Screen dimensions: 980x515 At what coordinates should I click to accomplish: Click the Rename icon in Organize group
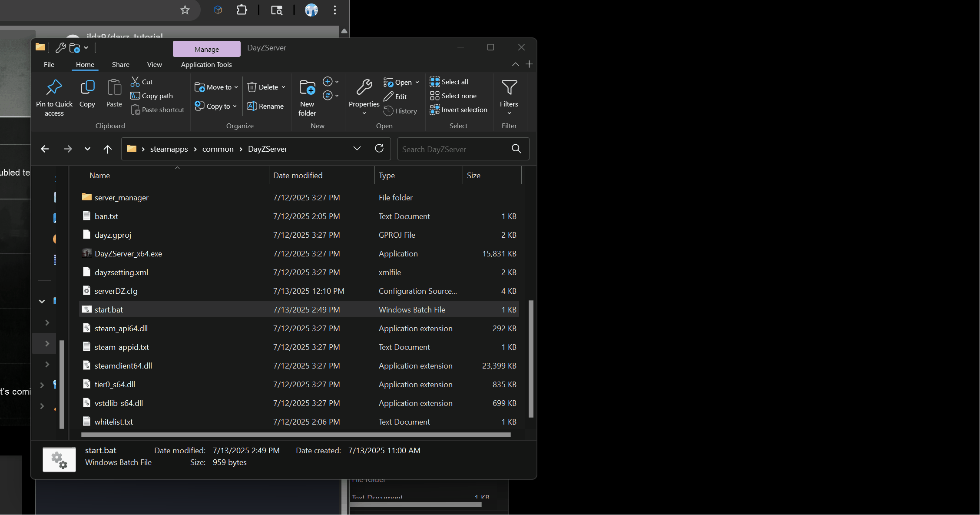click(x=252, y=106)
